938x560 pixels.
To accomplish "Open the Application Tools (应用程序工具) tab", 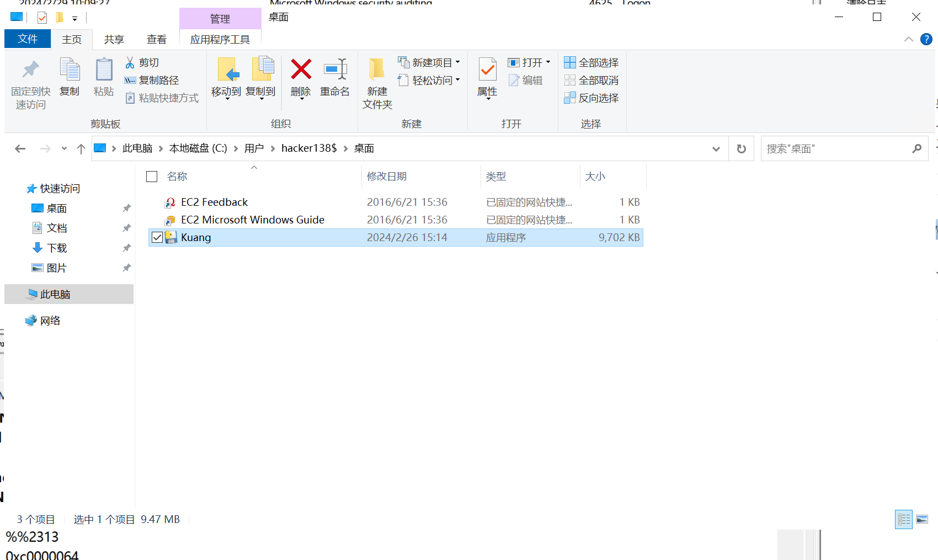I will [220, 39].
